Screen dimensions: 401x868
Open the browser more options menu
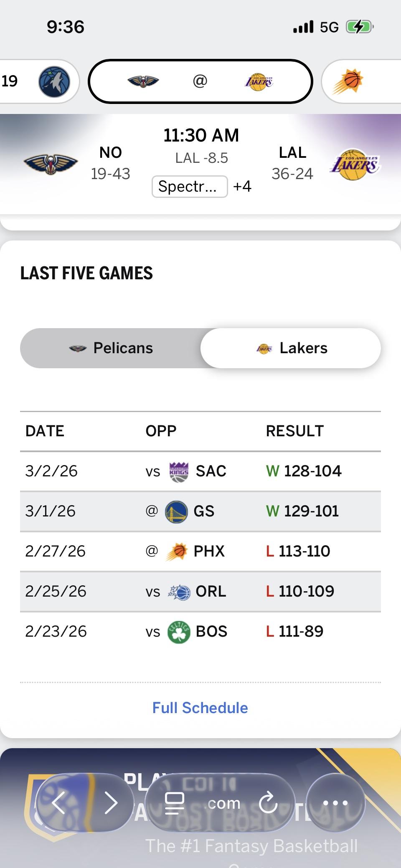point(335,802)
